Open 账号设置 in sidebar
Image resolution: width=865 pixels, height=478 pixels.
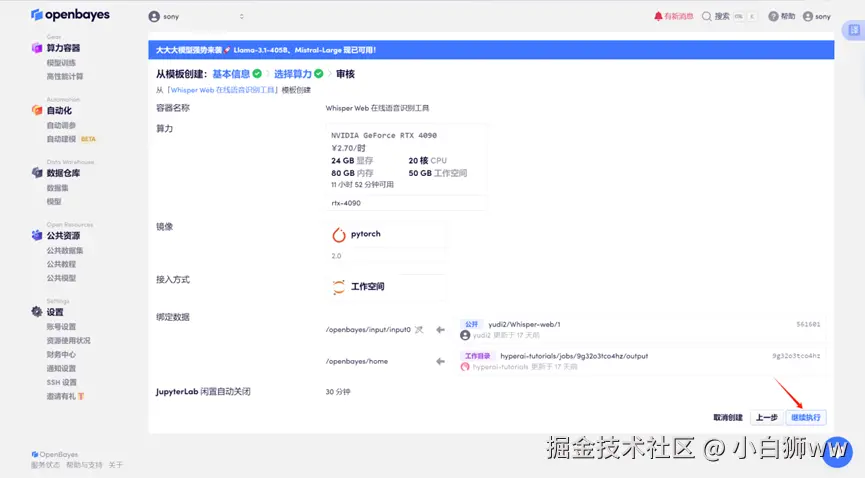coord(61,327)
